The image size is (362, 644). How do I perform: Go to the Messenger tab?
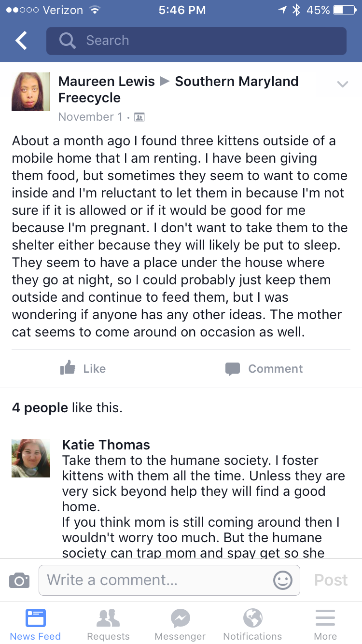point(180,623)
